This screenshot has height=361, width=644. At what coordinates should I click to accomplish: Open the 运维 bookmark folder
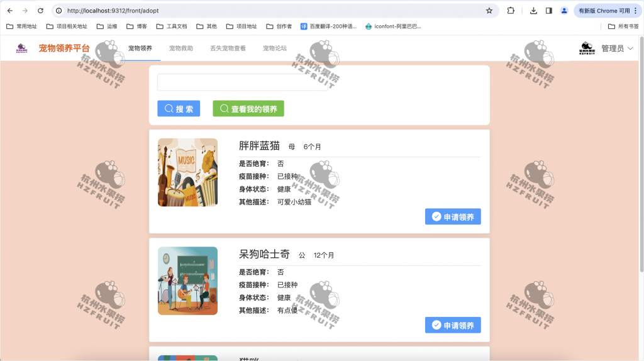click(107, 26)
